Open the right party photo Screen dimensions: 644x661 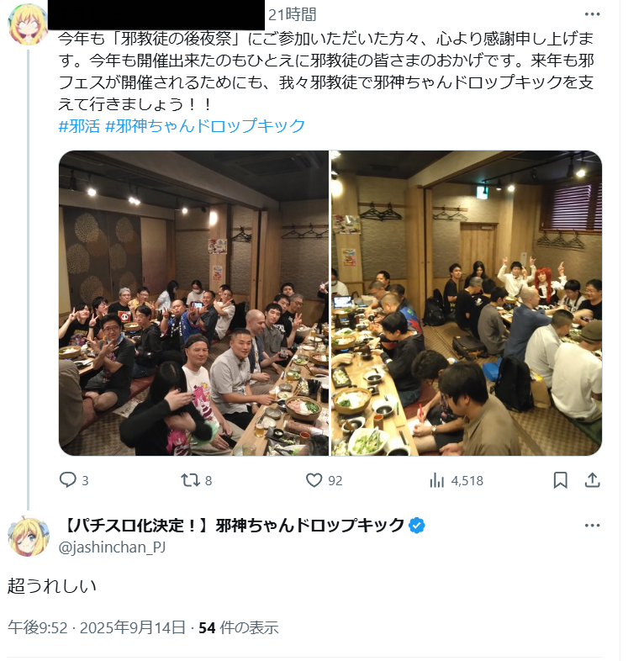pos(467,303)
